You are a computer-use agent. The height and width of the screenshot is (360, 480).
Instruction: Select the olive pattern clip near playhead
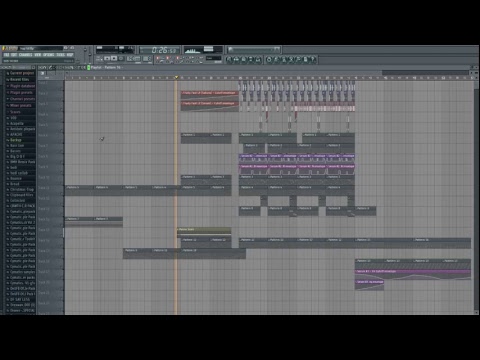pyautogui.click(x=204, y=232)
